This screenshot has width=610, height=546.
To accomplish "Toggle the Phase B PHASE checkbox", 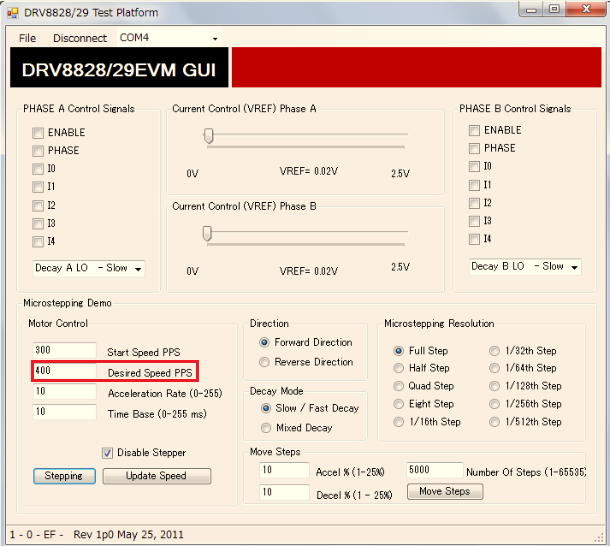I will tap(474, 148).
